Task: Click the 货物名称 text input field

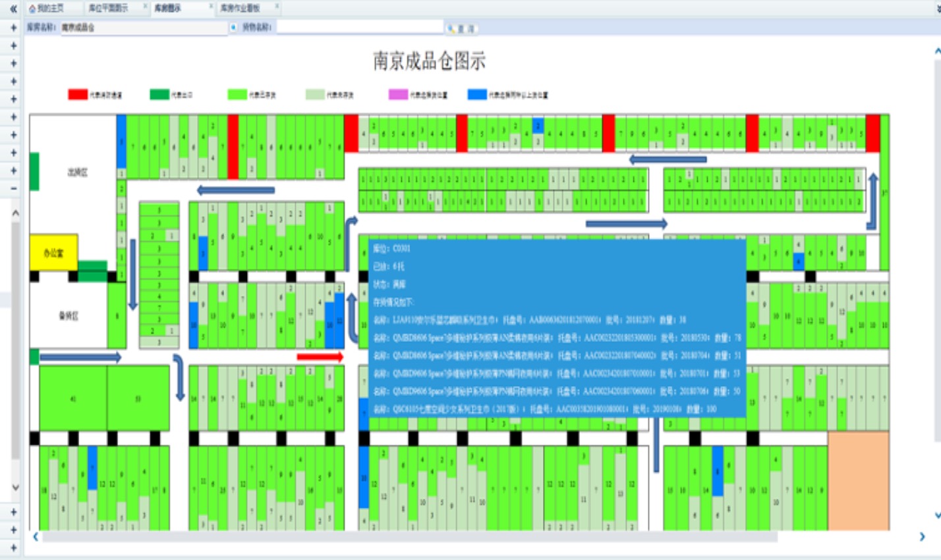Action: click(359, 28)
